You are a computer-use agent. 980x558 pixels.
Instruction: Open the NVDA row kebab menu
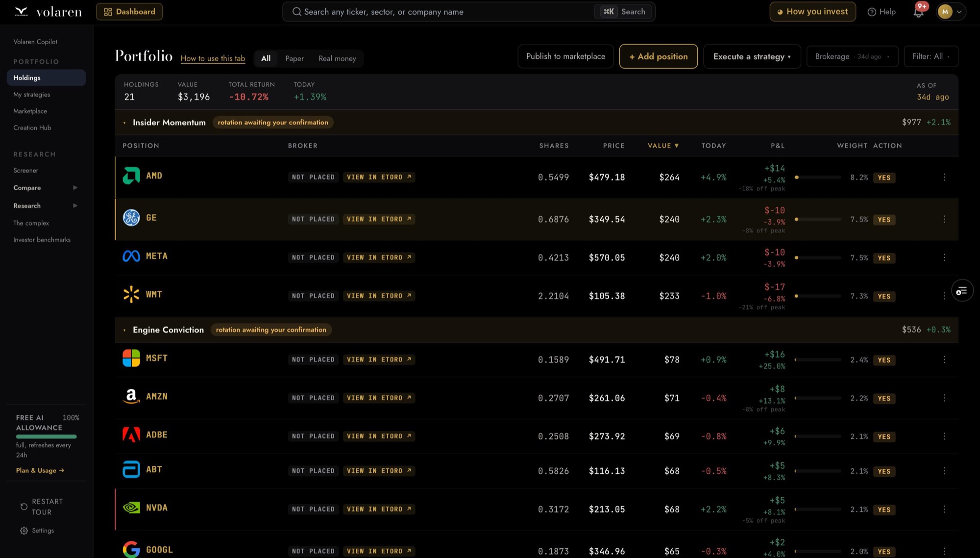tap(944, 509)
